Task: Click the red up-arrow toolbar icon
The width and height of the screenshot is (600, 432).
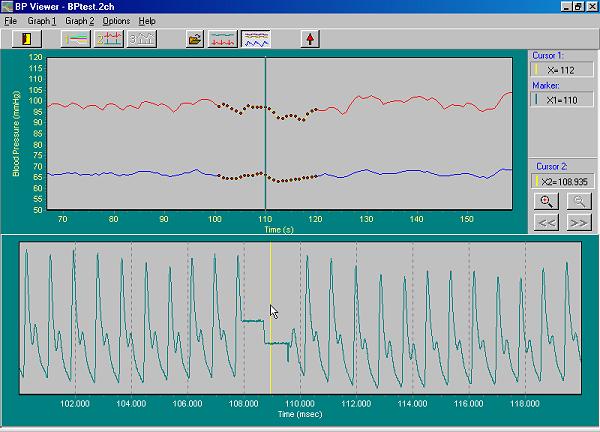Action: point(311,39)
